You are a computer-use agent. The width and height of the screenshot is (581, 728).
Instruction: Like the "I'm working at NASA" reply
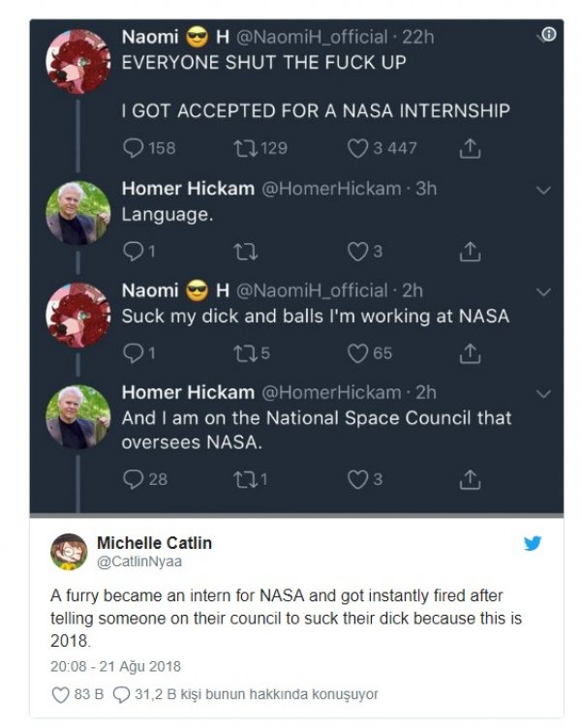(x=357, y=353)
